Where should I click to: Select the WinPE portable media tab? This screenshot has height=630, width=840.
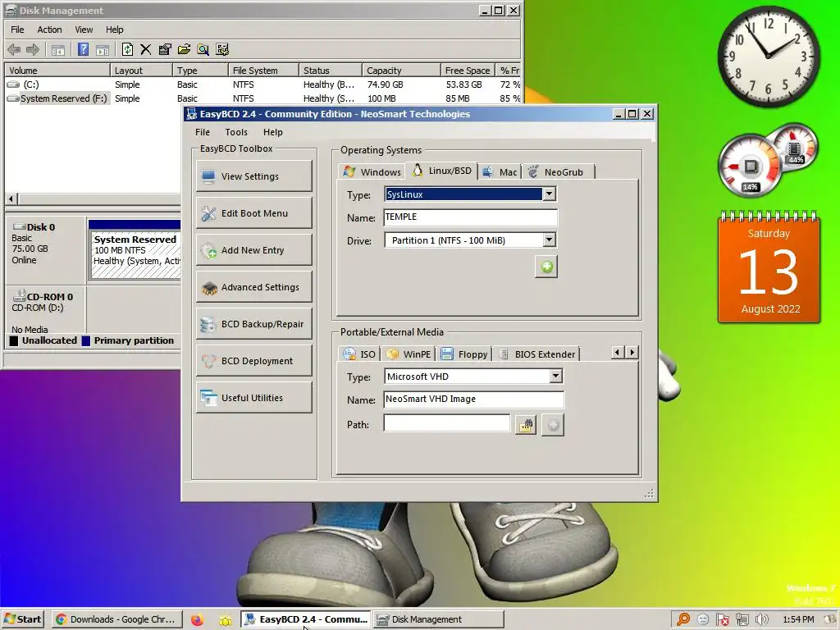click(409, 354)
